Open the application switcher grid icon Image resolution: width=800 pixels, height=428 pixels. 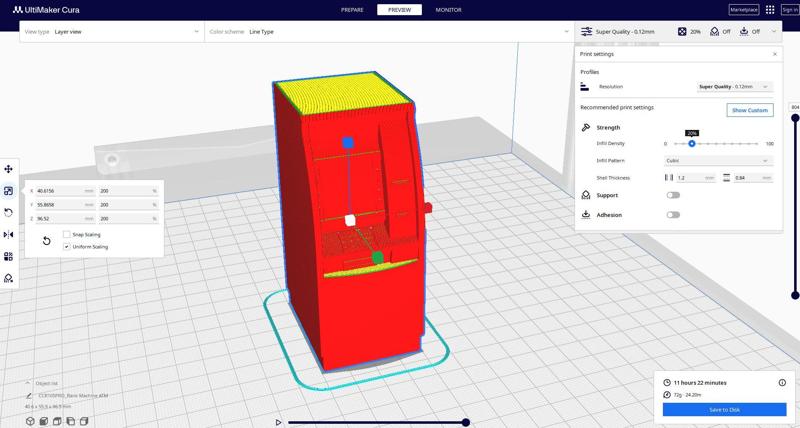770,10
